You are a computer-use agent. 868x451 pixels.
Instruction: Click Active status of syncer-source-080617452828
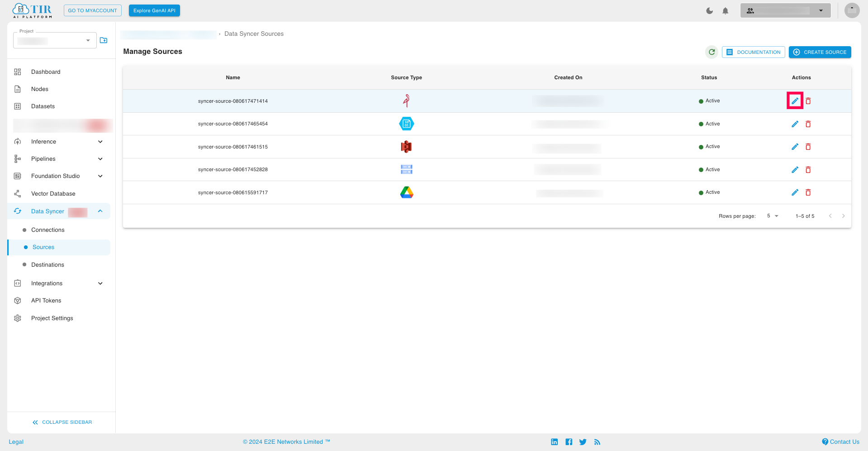(709, 169)
